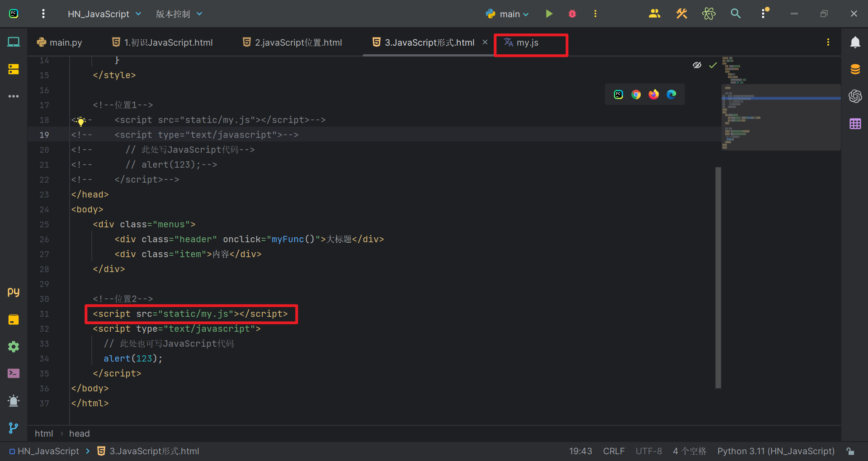Open the main menu hamburger dots
Image resolution: width=868 pixels, height=461 pixels.
click(43, 14)
